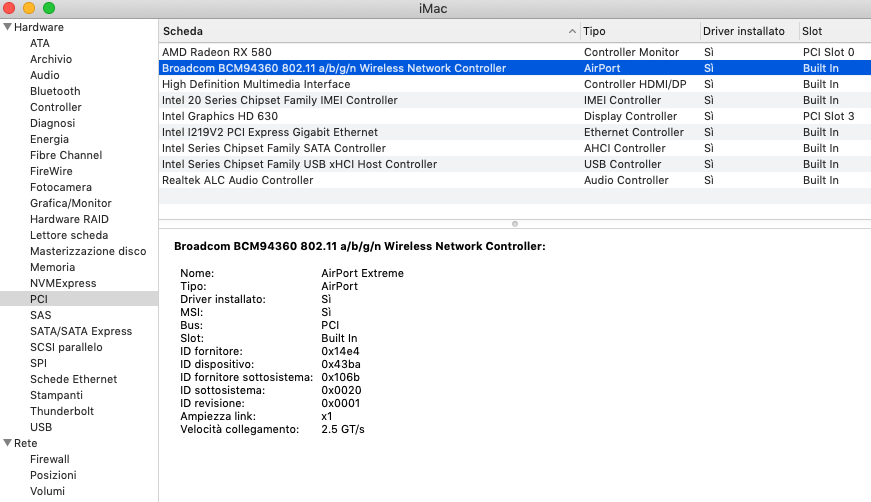
Task: Open Hardware RAID section
Action: 69,219
